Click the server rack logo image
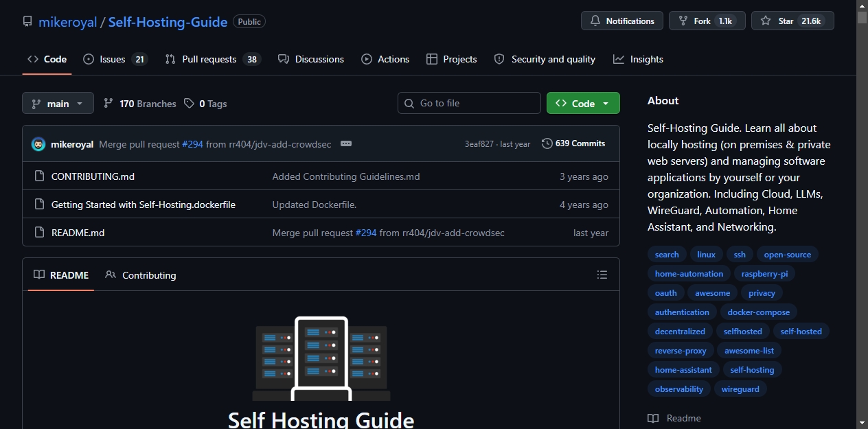 (x=321, y=358)
